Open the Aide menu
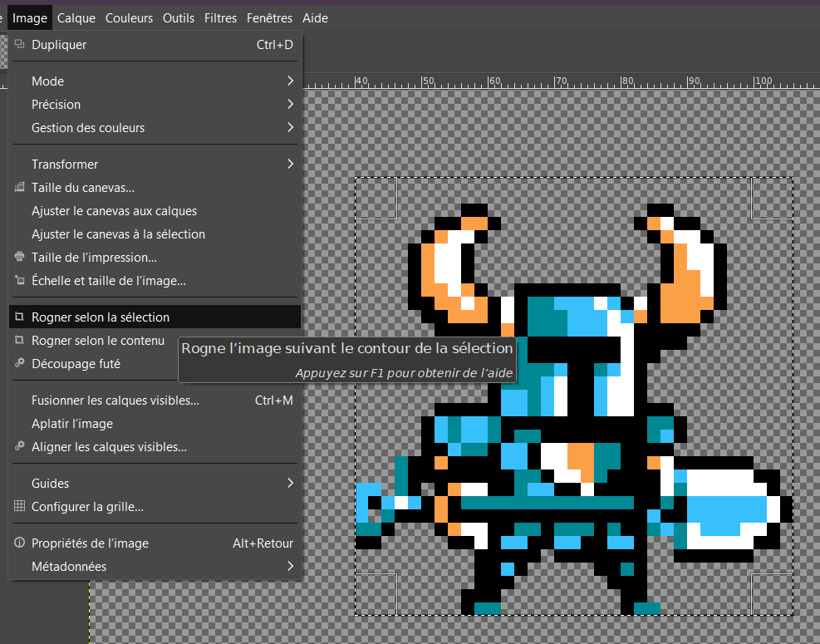This screenshot has height=644, width=820. click(316, 18)
